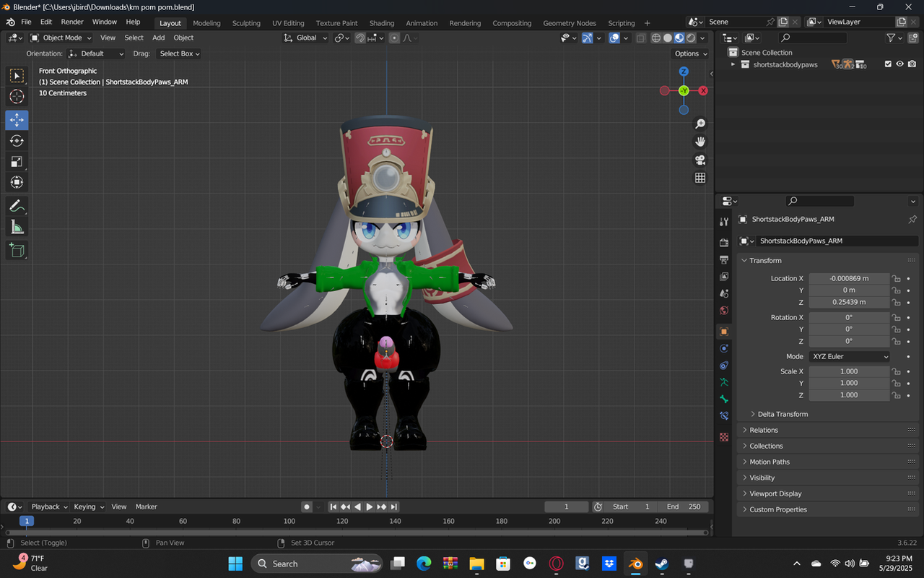Screen dimensions: 924x578
Task: Expand the Delta Transform panel
Action: pyautogui.click(x=783, y=415)
